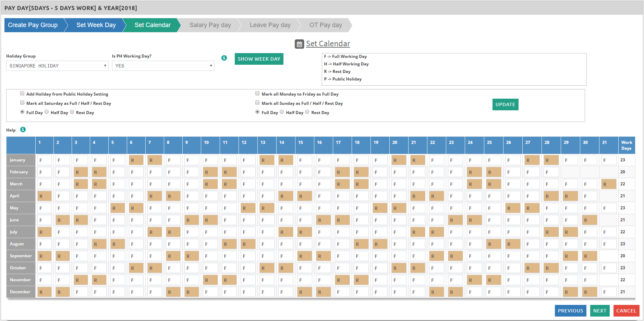
Task: Open the Holiday Group dropdown
Action: click(x=57, y=66)
